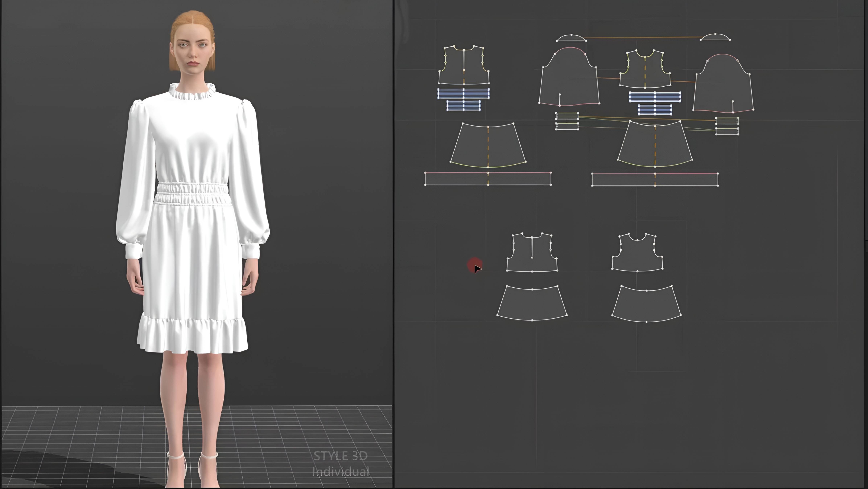Click the lower right cuff rectangle piece

727,131
